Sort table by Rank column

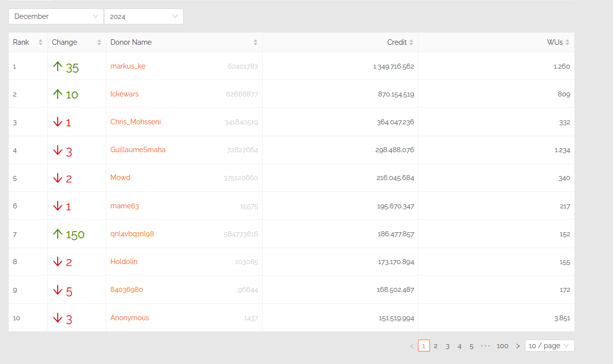click(41, 42)
